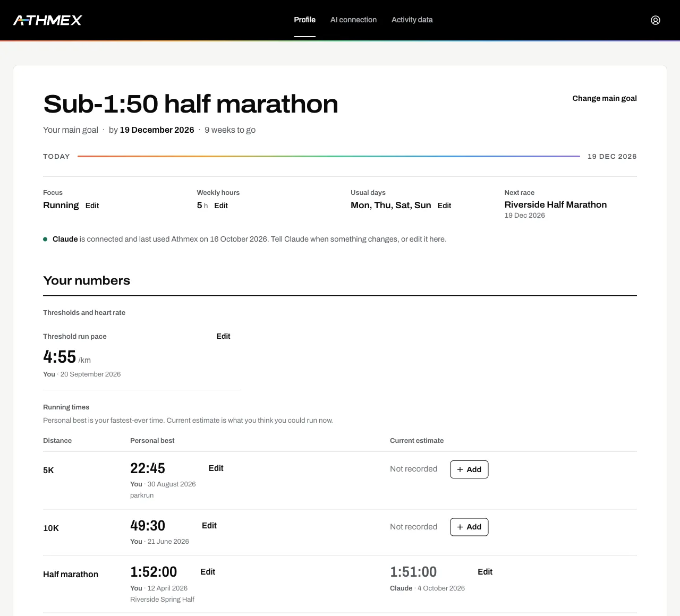Image resolution: width=680 pixels, height=616 pixels.
Task: Open the AI connection tab
Action: tap(353, 20)
